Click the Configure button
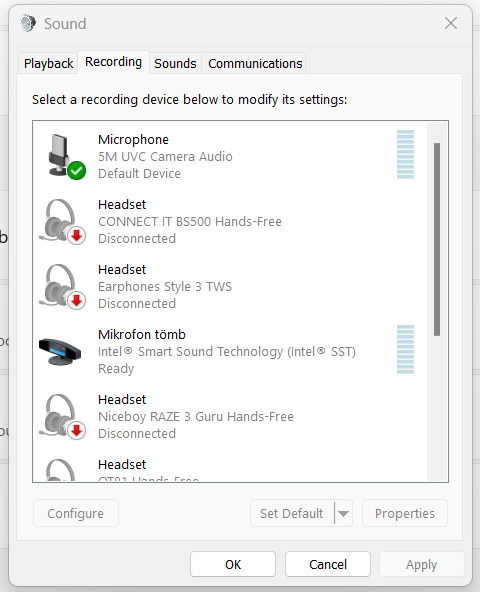480x592 pixels. (76, 513)
